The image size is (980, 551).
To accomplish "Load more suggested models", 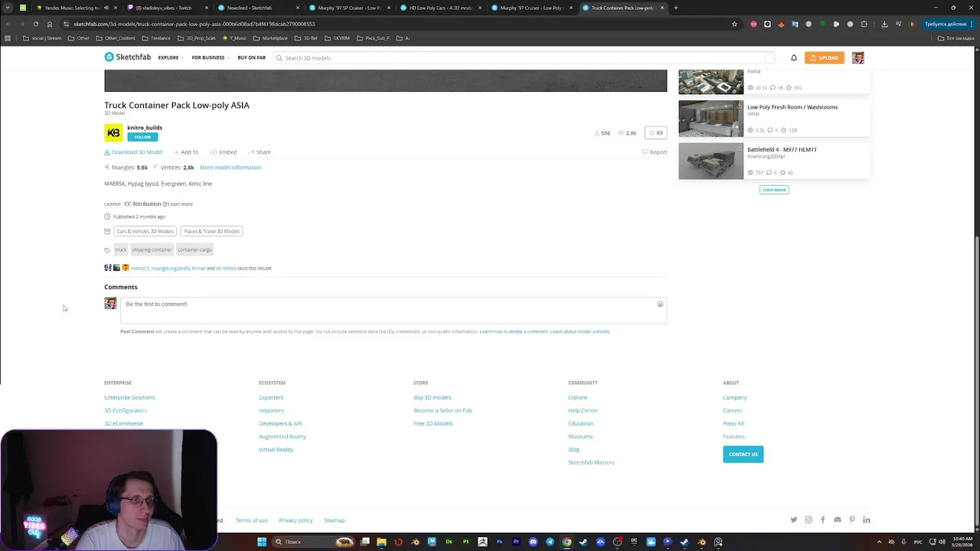I will click(x=774, y=190).
